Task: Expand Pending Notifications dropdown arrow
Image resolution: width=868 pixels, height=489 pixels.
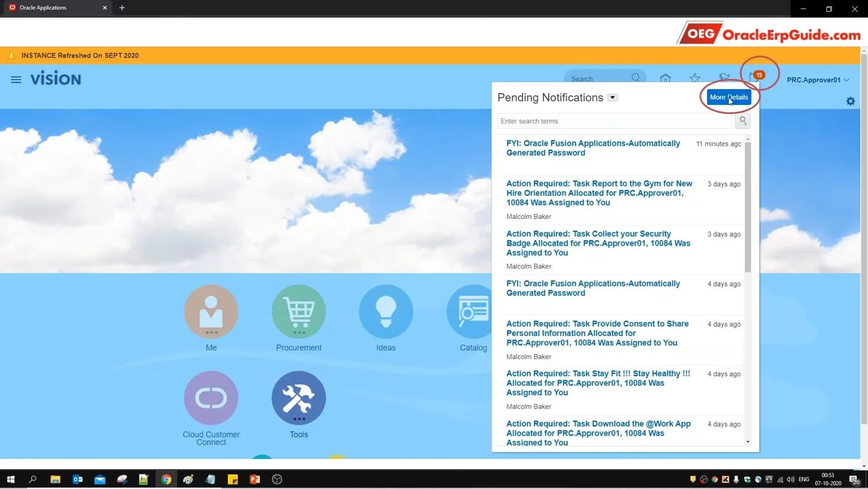Action: (612, 98)
